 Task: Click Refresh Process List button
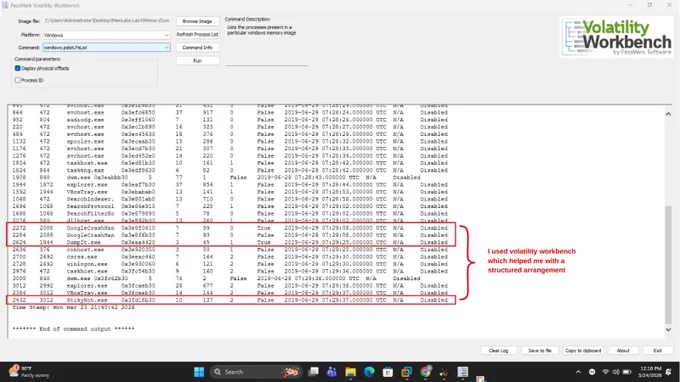197,34
